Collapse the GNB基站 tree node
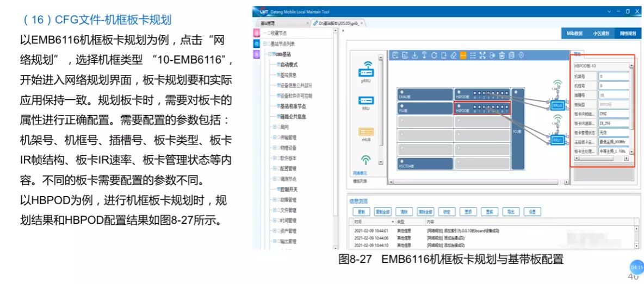 coord(269,54)
